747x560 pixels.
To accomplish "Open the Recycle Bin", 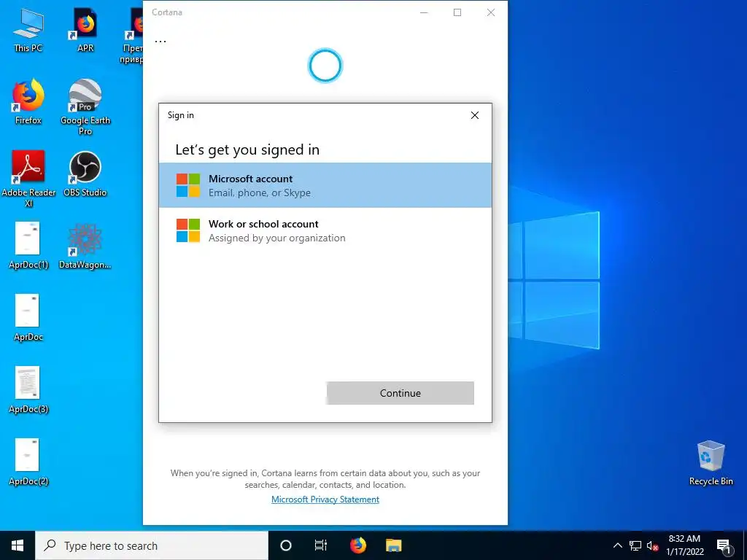I will tap(711, 463).
